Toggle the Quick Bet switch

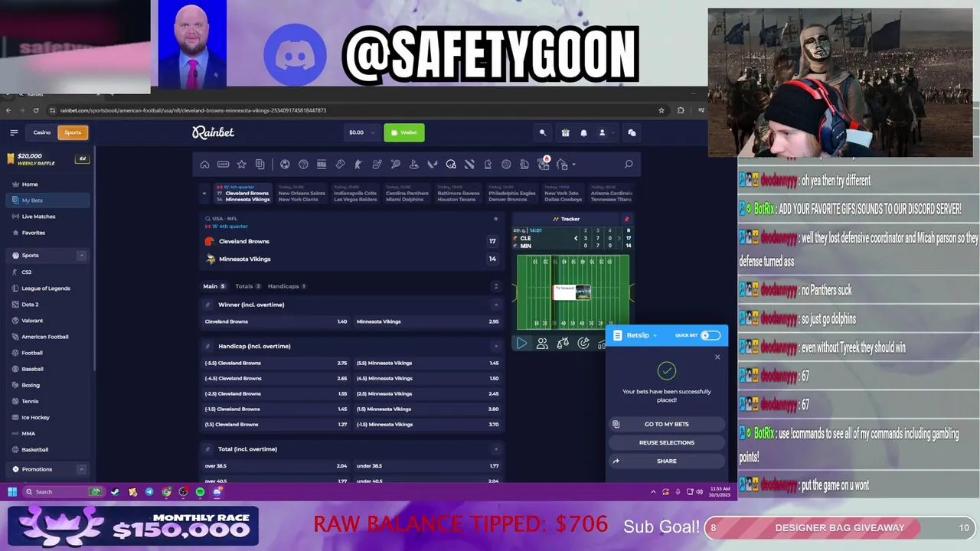pos(710,335)
